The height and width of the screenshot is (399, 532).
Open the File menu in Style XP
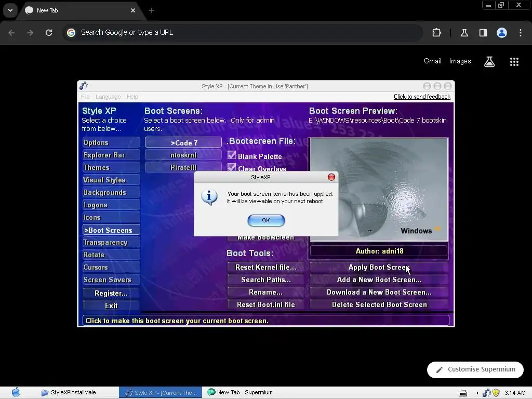click(85, 97)
